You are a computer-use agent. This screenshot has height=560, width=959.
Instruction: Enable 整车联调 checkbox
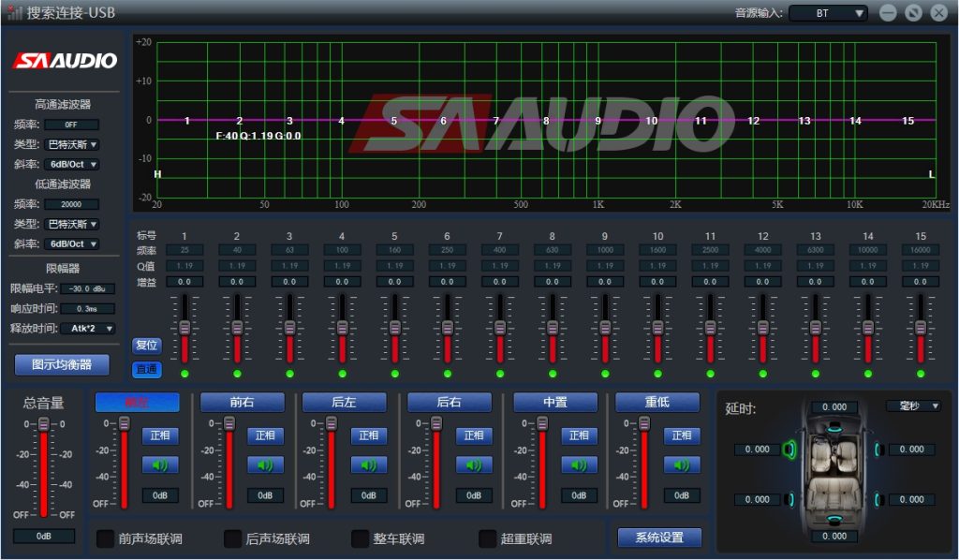(361, 538)
